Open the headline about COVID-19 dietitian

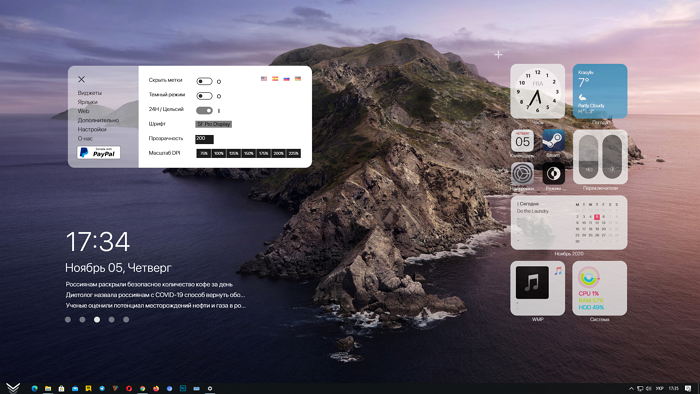pos(155,295)
